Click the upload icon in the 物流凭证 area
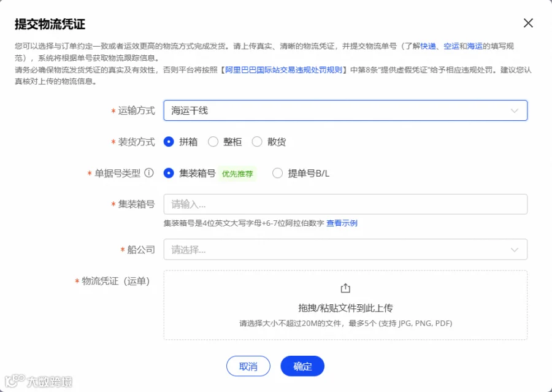This screenshot has height=392, width=552. (x=345, y=288)
